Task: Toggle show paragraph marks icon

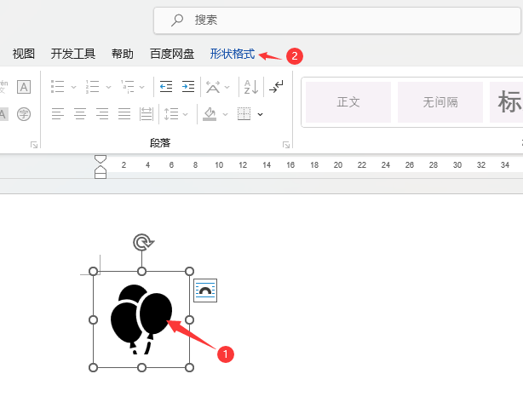Action: pos(276,87)
